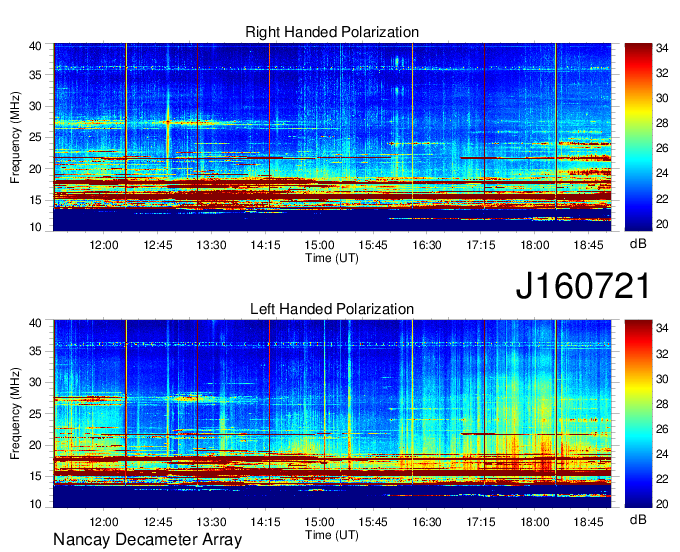The height and width of the screenshot is (552, 680).
Task: Click the 15:45 tick under Right Handed plot
Action: pyautogui.click(x=373, y=245)
